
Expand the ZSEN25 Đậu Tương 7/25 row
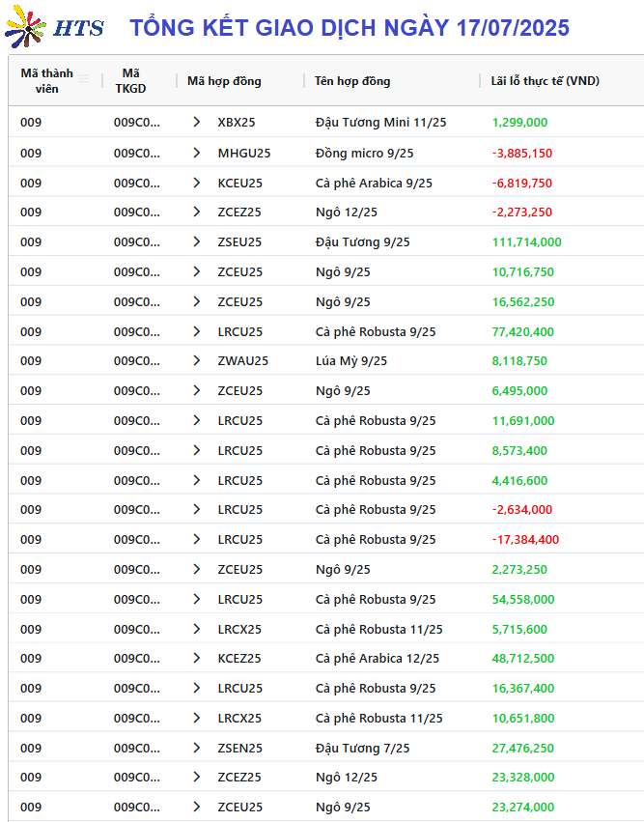tap(197, 748)
